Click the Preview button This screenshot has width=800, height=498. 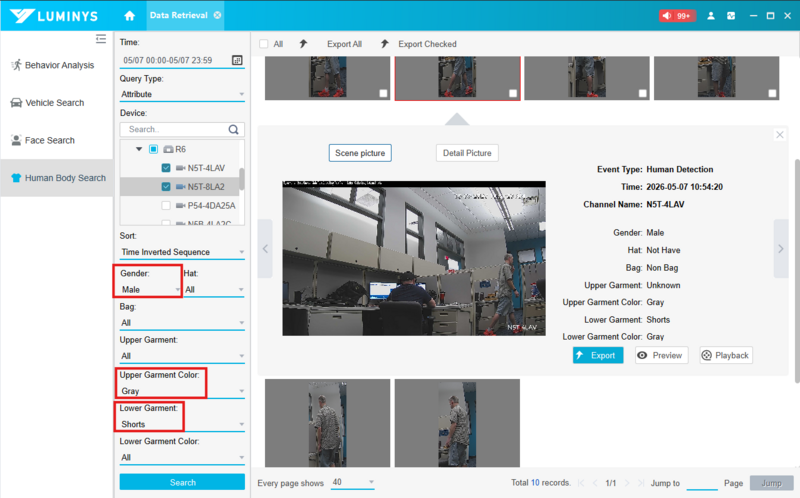pos(661,355)
